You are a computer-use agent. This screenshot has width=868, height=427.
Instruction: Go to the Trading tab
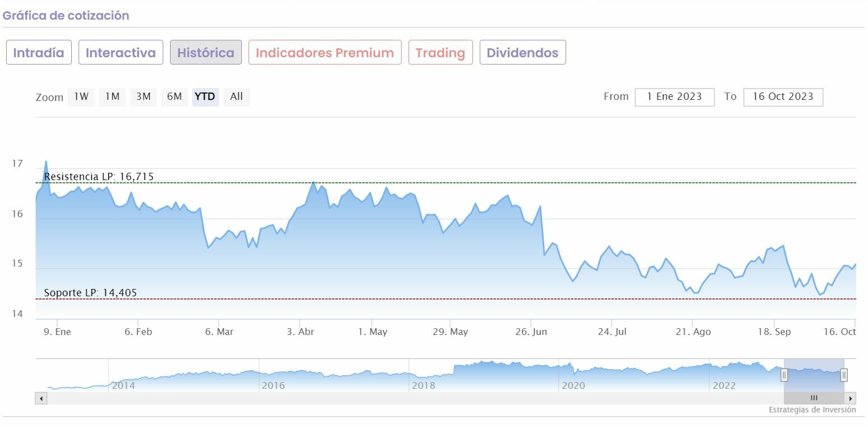tap(440, 53)
